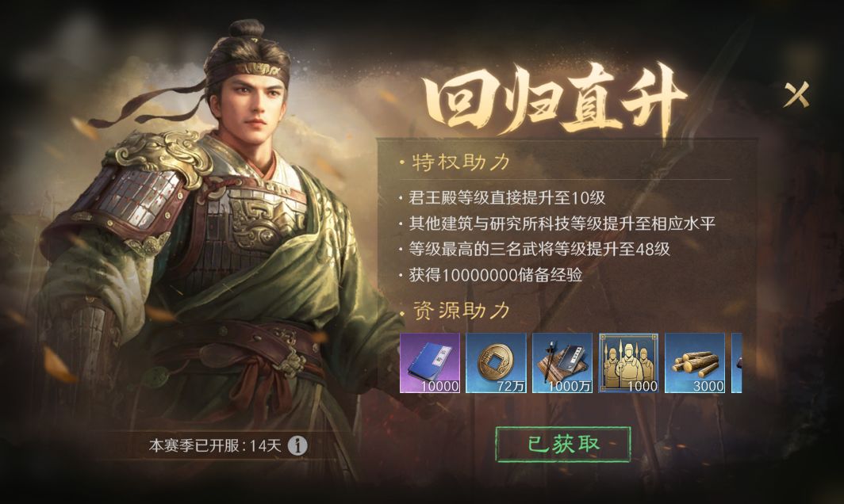Select the blue book reward marked 10000
The height and width of the screenshot is (504, 844).
[430, 363]
